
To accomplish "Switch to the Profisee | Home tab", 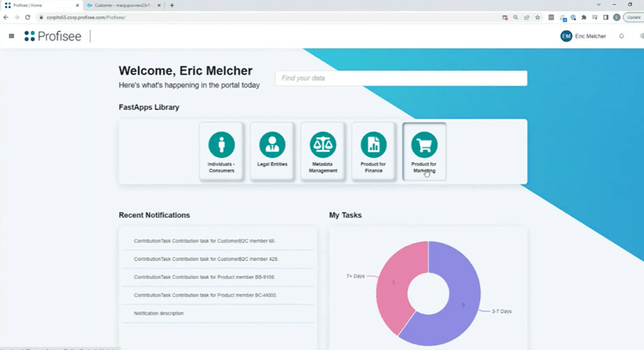I will point(41,5).
